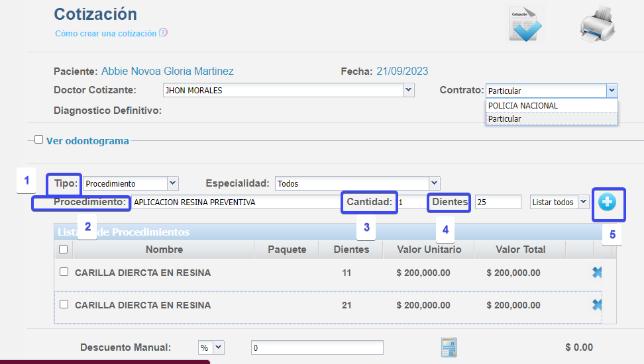Image resolution: width=644 pixels, height=364 pixels.
Task: Expand the Tipo dropdown
Action: 172,183
